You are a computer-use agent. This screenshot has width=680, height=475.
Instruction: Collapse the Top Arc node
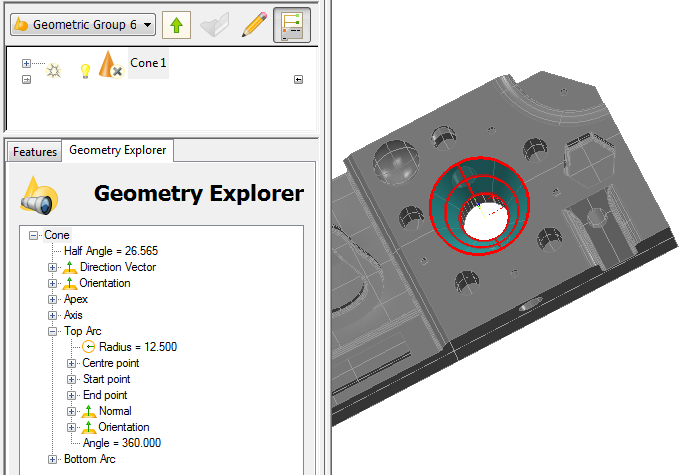click(52, 332)
